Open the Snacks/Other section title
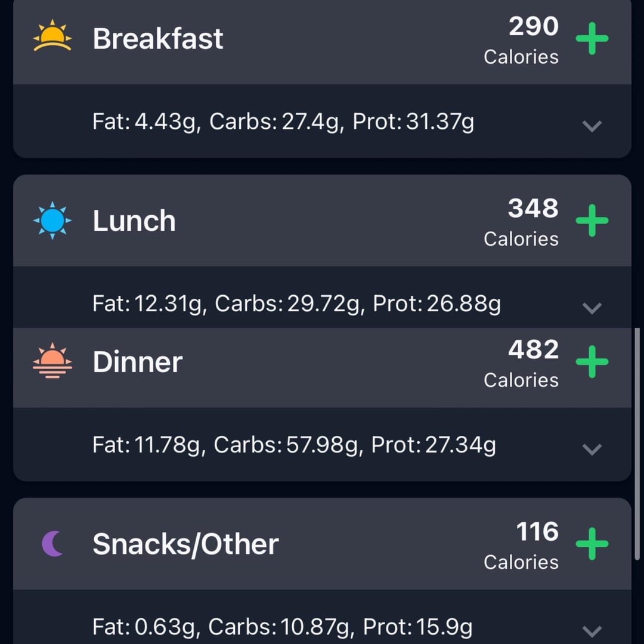The height and width of the screenshot is (644, 644). pyautogui.click(x=185, y=544)
